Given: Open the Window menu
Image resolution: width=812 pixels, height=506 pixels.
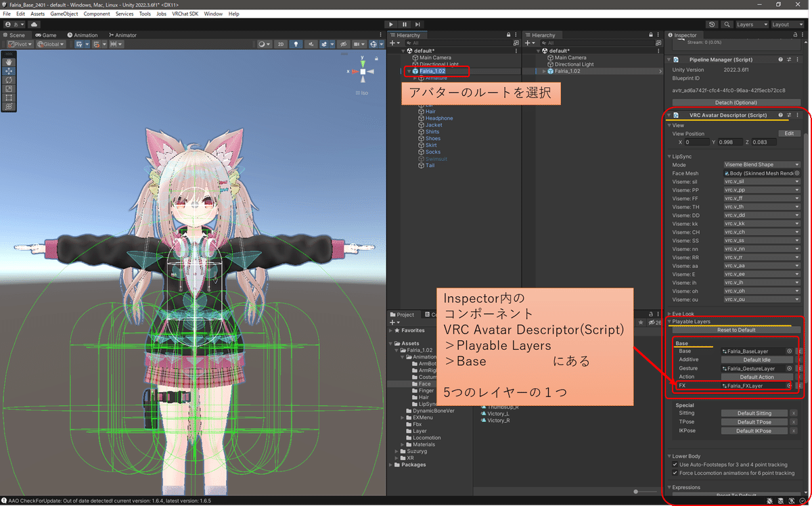Looking at the screenshot, I should 213,14.
